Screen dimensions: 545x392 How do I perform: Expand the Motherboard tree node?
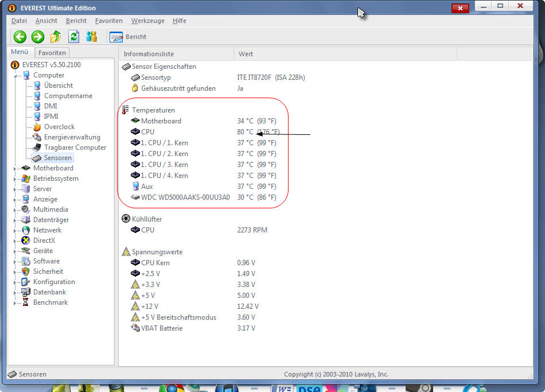click(15, 169)
